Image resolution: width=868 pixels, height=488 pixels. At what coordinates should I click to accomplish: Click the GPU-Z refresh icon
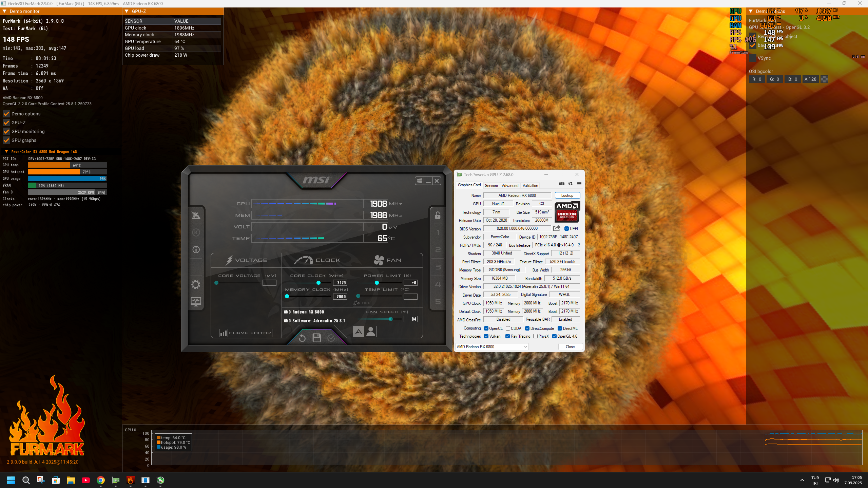(x=570, y=184)
